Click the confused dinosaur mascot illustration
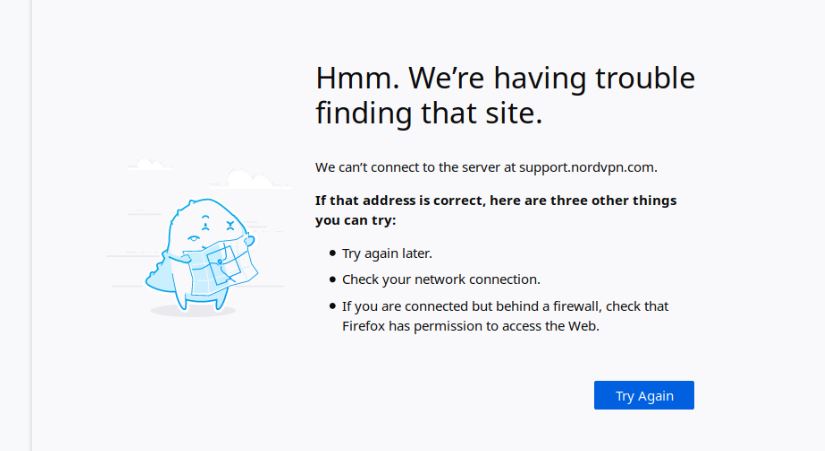The height and width of the screenshot is (451, 825). coord(202,255)
